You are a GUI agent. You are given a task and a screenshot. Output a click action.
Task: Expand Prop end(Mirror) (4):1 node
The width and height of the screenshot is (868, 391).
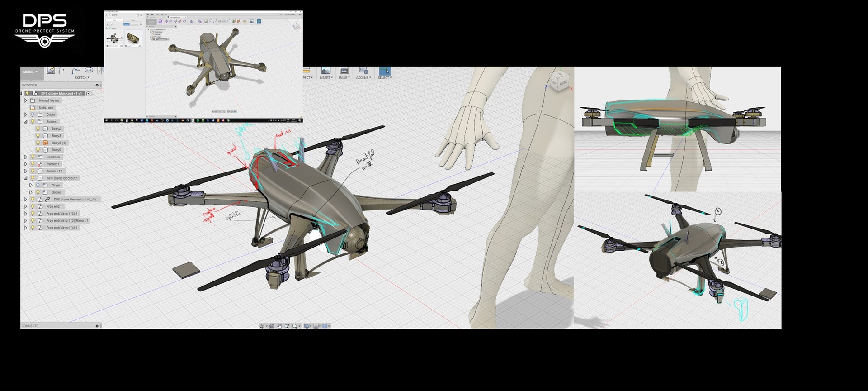(x=25, y=228)
